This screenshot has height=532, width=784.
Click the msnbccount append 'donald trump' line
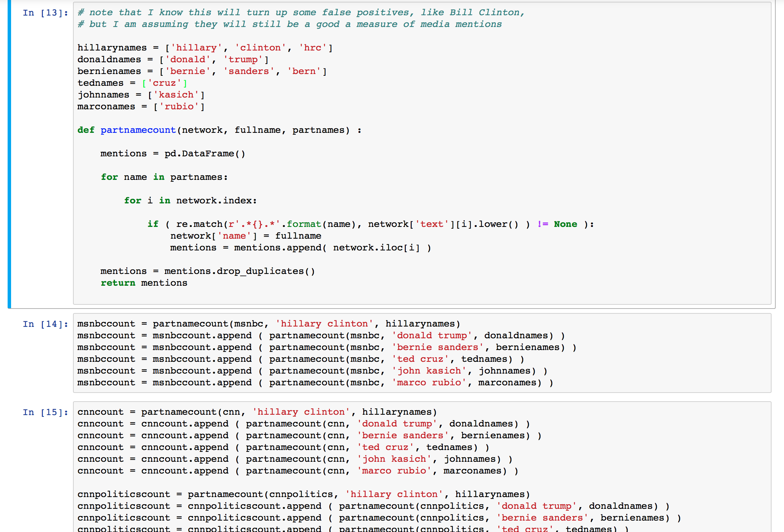click(321, 336)
